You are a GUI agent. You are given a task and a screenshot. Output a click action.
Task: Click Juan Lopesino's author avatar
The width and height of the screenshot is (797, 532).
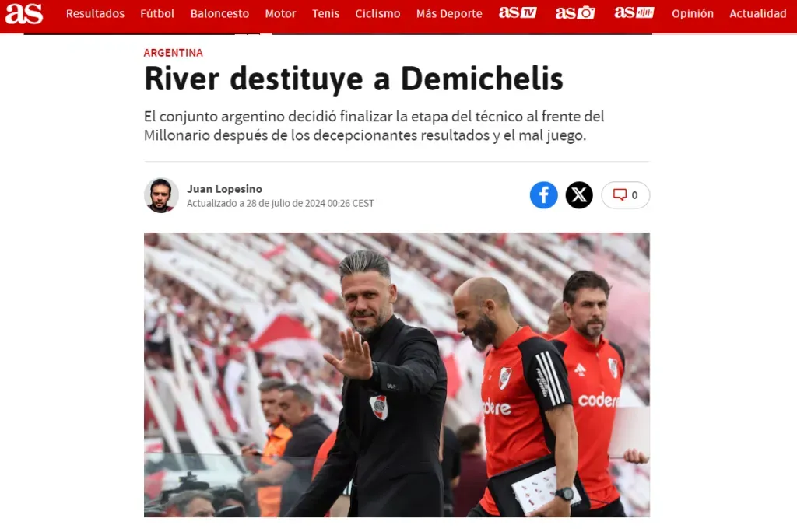pyautogui.click(x=161, y=195)
